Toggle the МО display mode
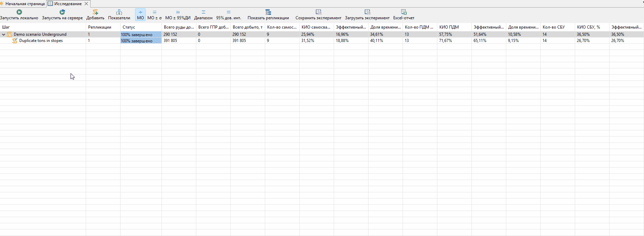 click(x=141, y=15)
